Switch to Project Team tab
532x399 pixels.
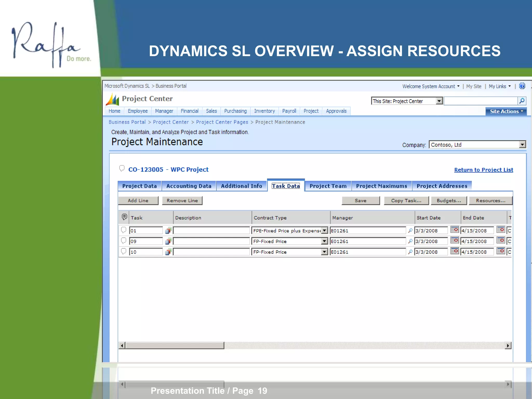(328, 186)
